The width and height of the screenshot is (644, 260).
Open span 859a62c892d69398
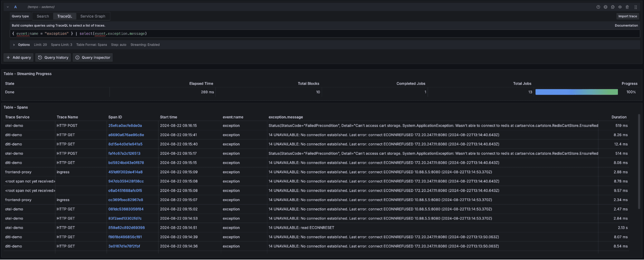pos(127,228)
